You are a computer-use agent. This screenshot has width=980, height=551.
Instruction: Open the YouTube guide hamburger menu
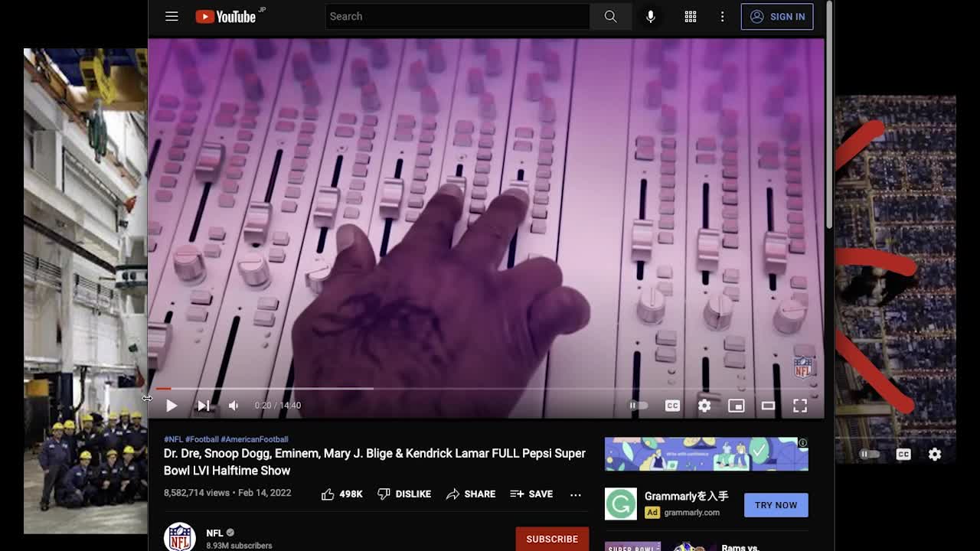[x=171, y=16]
